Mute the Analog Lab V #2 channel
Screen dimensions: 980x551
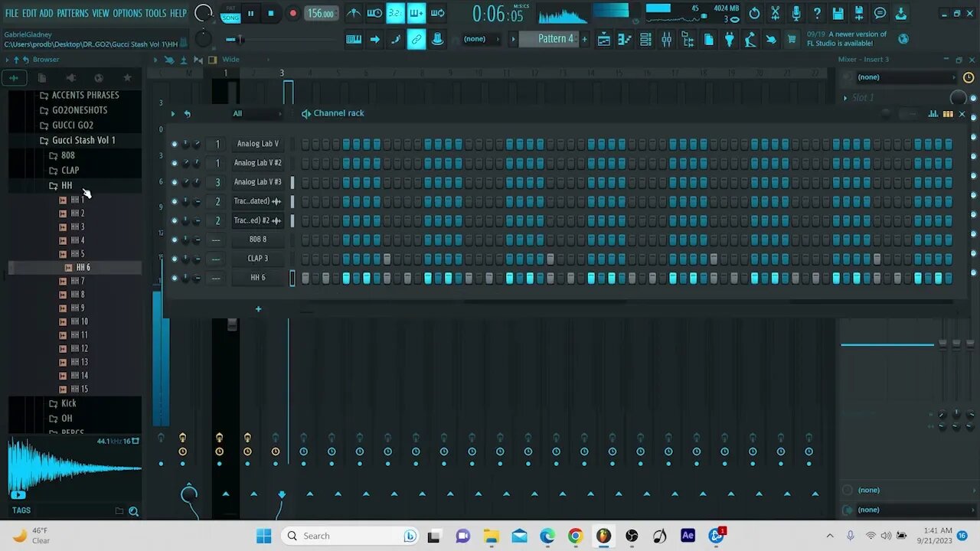[175, 163]
